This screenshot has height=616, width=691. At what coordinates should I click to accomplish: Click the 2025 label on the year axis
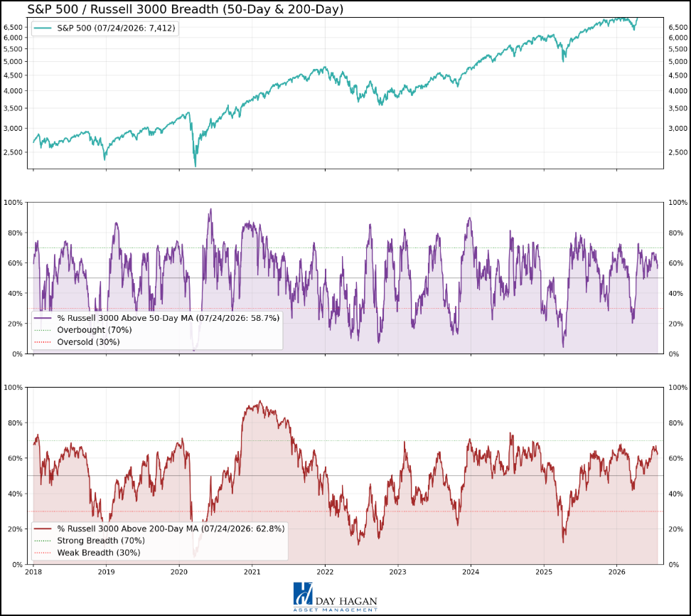(544, 573)
